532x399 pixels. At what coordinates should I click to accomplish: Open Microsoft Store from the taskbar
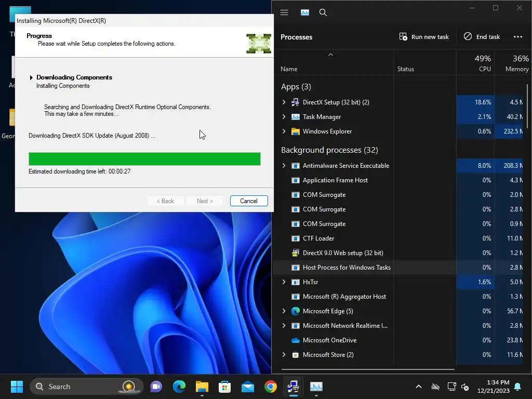point(224,387)
